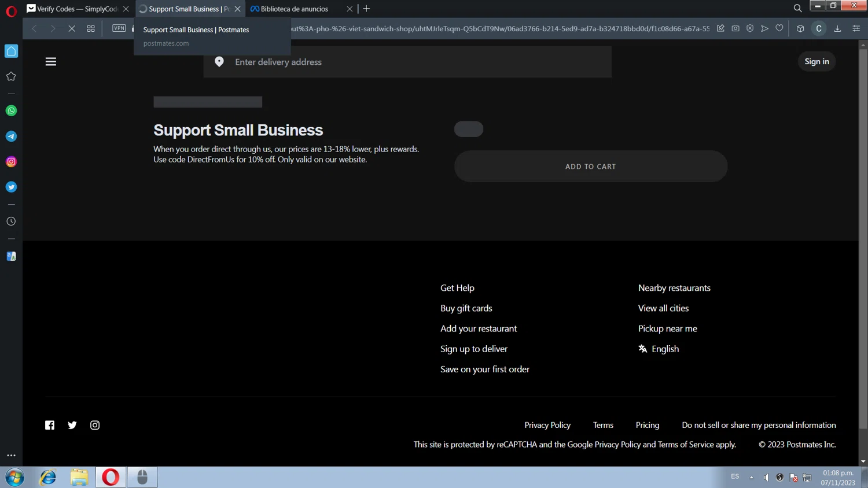Open the Postmates Twitter footer icon
868x488 pixels.
(72, 426)
